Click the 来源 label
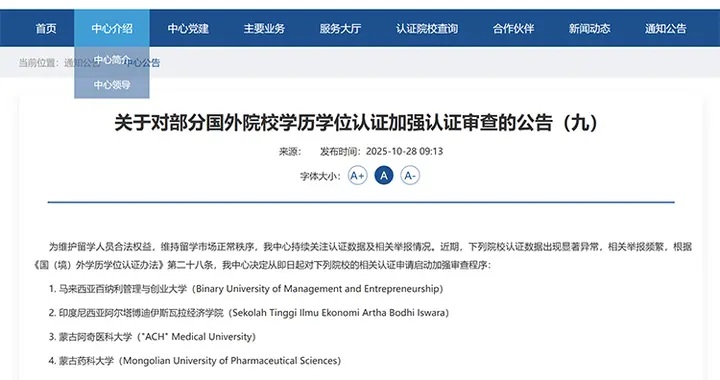The height and width of the screenshot is (380, 720). point(290,151)
